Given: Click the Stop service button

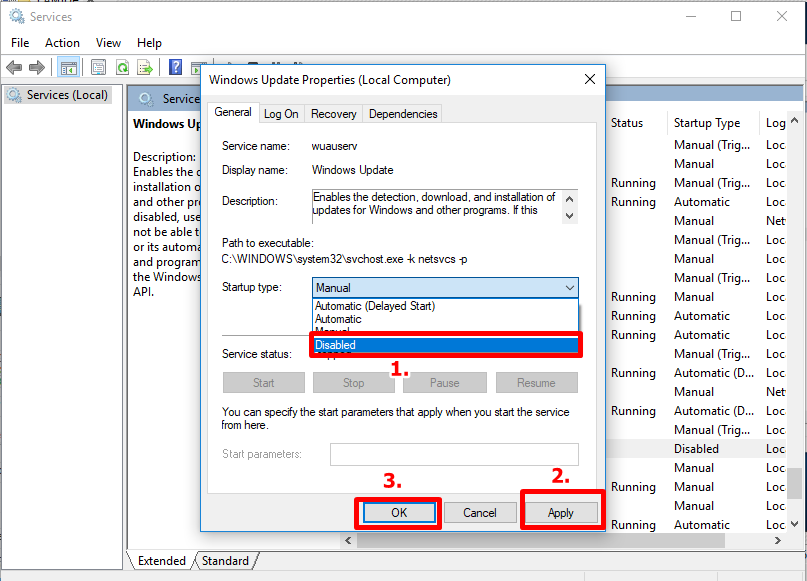Looking at the screenshot, I should pos(354,383).
